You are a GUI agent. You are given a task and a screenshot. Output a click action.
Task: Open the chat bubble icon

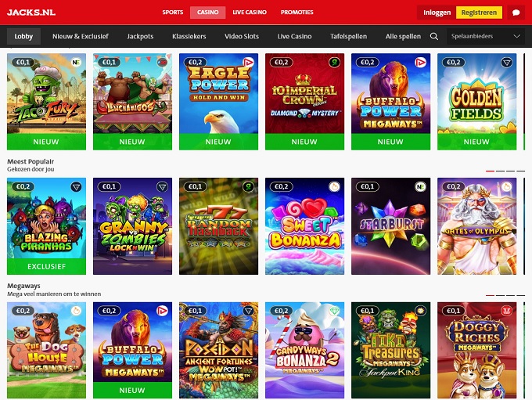tap(516, 13)
